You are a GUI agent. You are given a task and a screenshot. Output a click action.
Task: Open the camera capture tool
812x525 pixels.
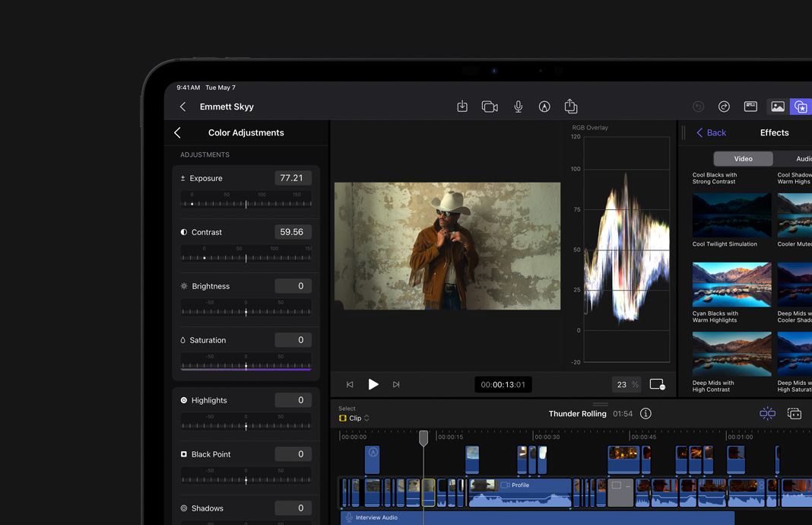[490, 107]
